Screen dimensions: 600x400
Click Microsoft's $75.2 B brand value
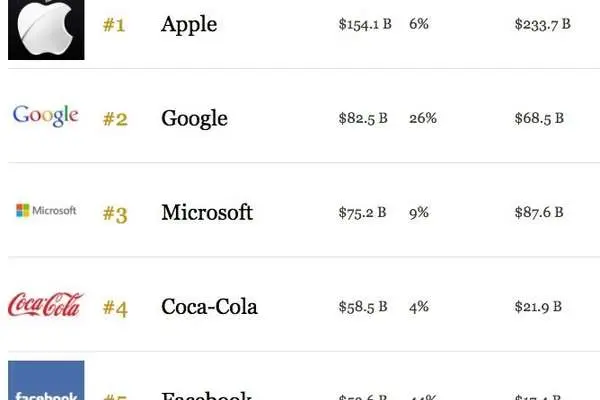coord(362,212)
